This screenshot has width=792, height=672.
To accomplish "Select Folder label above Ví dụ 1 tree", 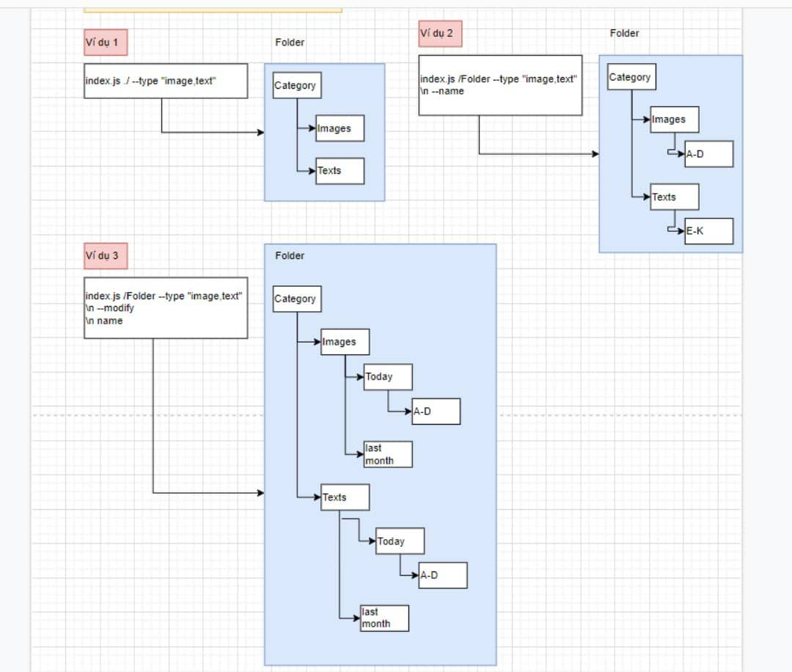I will tap(290, 43).
